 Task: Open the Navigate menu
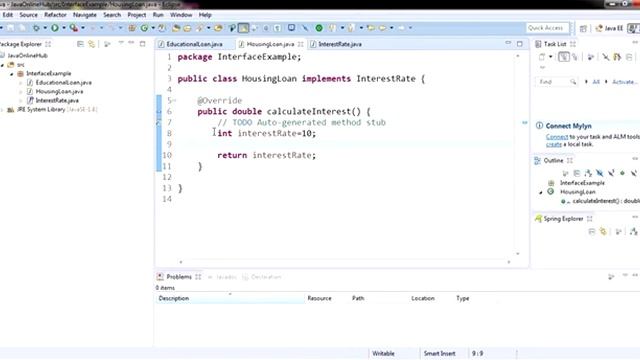(x=85, y=15)
